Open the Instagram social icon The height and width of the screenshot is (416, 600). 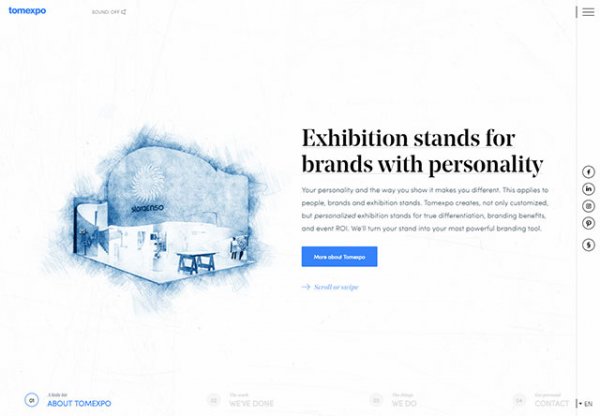tap(589, 206)
